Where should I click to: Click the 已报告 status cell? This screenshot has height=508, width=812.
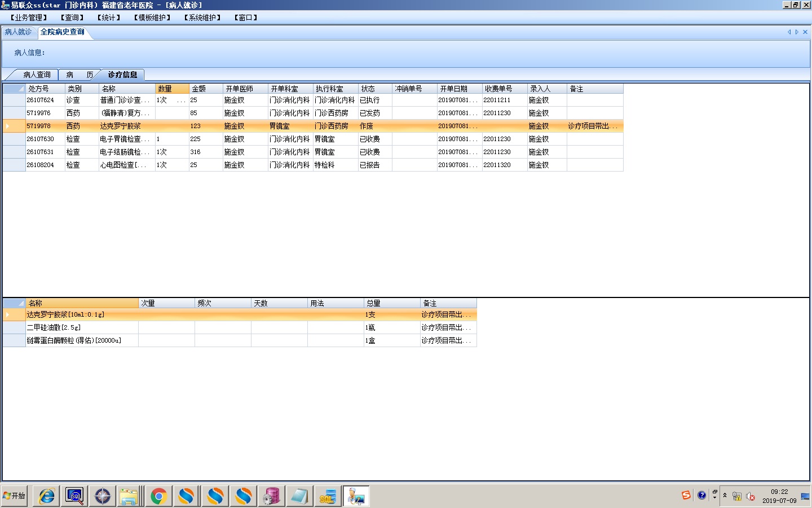375,165
